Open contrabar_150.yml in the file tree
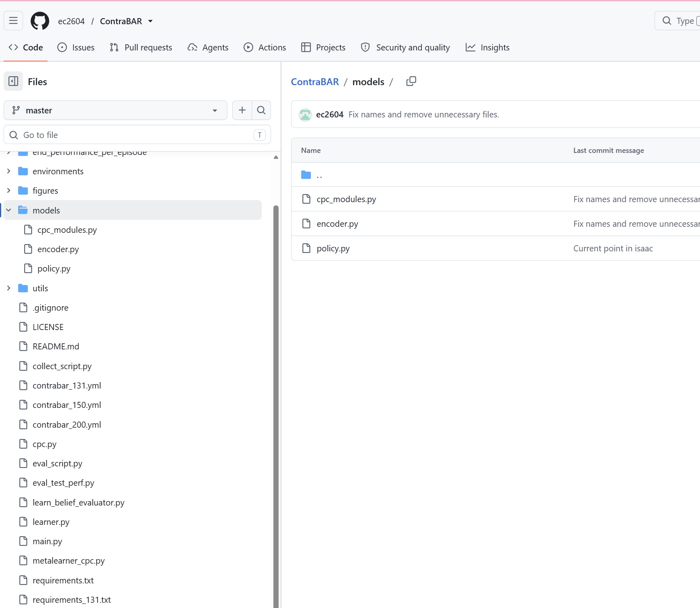 tap(67, 405)
